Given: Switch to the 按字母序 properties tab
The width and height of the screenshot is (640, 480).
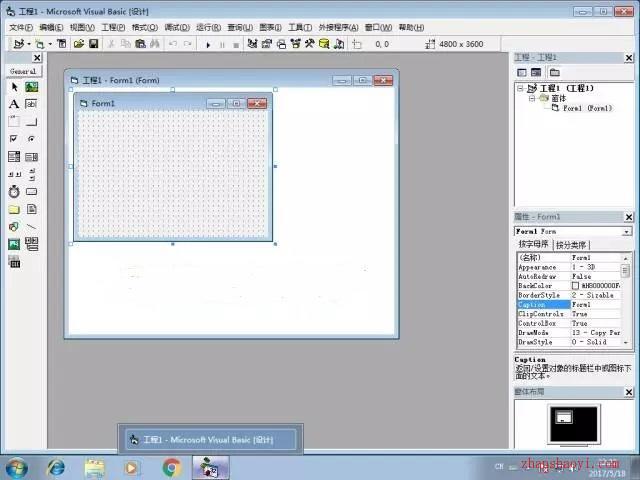Looking at the screenshot, I should (x=533, y=244).
